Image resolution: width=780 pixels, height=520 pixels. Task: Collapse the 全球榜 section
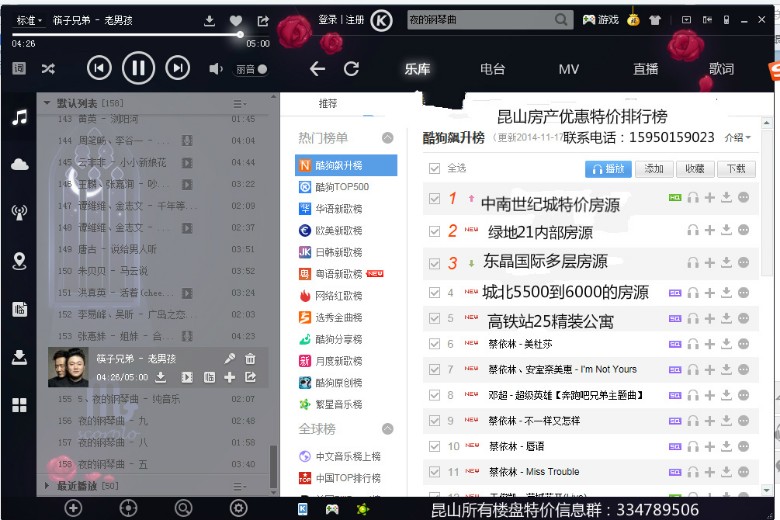pos(388,428)
